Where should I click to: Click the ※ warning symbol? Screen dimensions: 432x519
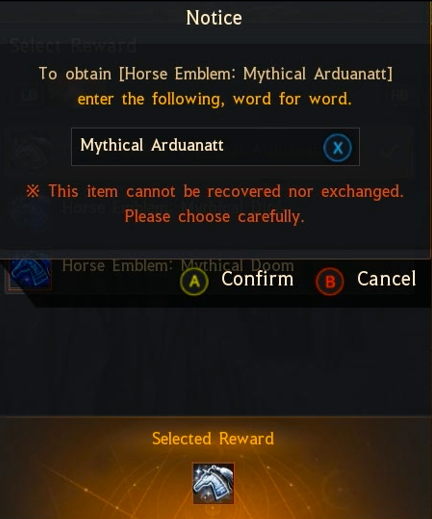[x=33, y=191]
